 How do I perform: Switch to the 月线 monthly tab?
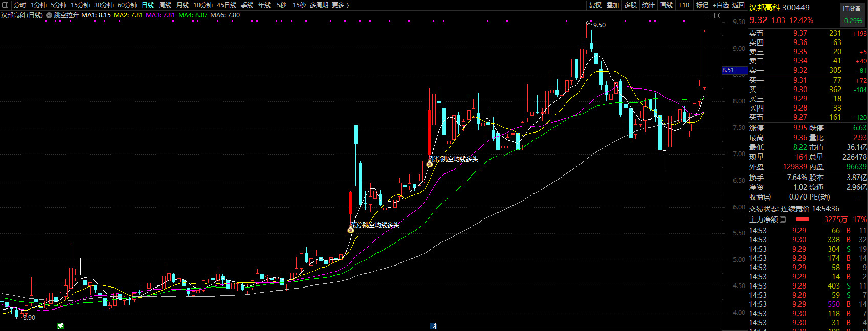(x=183, y=5)
